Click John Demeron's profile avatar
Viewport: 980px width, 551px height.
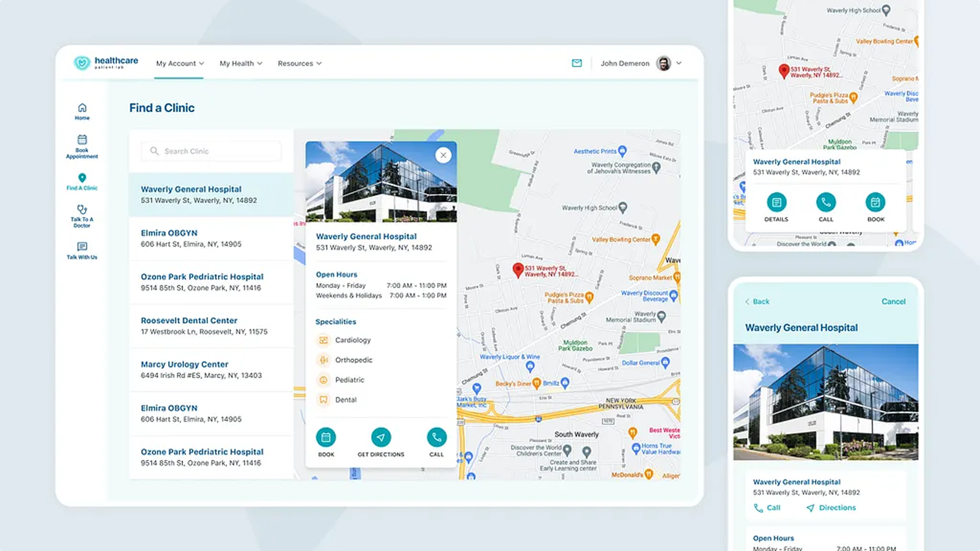[x=664, y=63]
